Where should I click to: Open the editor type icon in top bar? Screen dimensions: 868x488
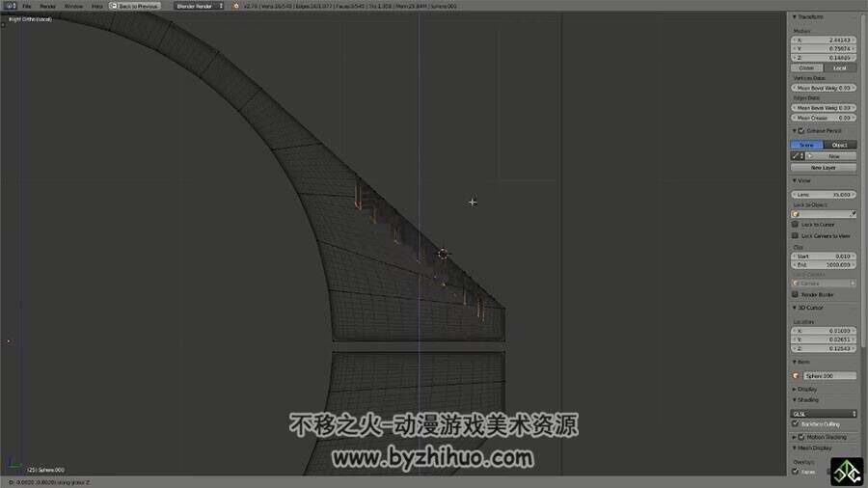point(11,6)
